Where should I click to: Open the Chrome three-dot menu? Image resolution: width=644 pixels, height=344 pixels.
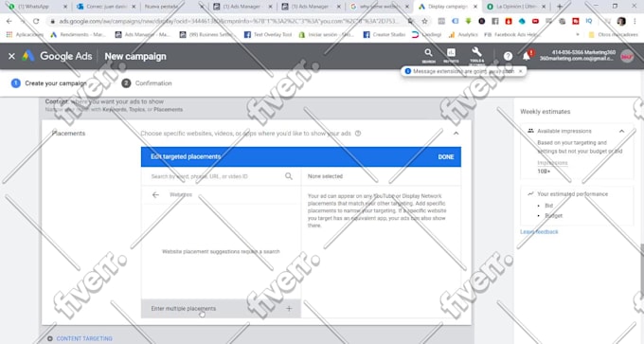(x=635, y=21)
